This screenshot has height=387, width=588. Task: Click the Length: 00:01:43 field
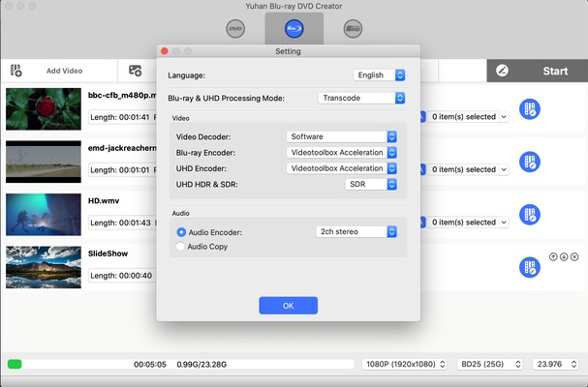pos(122,223)
